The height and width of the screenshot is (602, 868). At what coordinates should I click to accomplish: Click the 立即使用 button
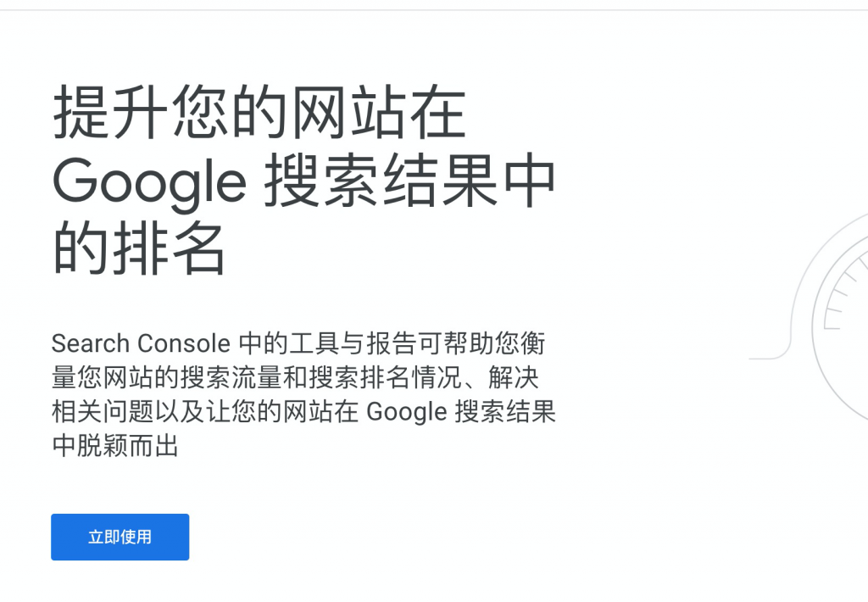click(120, 537)
